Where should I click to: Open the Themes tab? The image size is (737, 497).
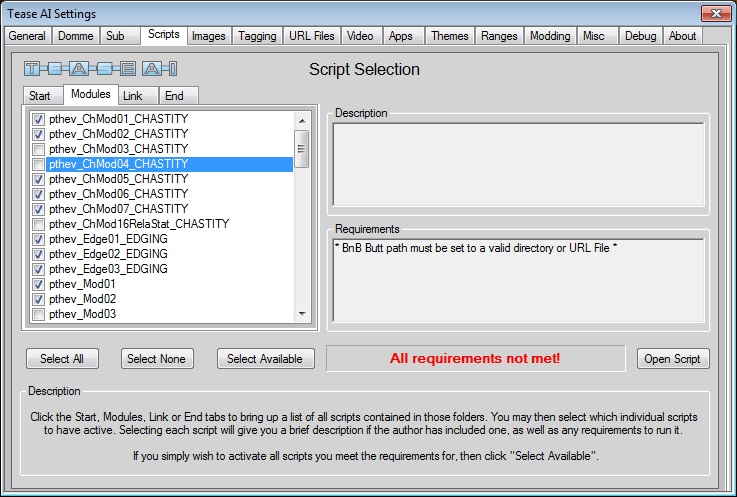pyautogui.click(x=450, y=36)
